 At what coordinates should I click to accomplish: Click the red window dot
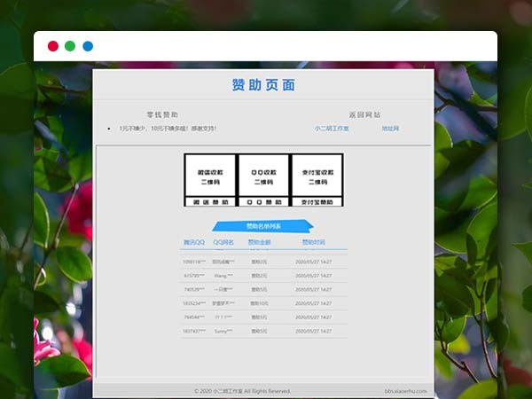53,46
